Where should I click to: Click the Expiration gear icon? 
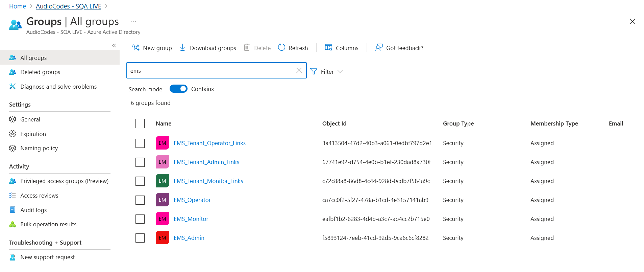13,134
